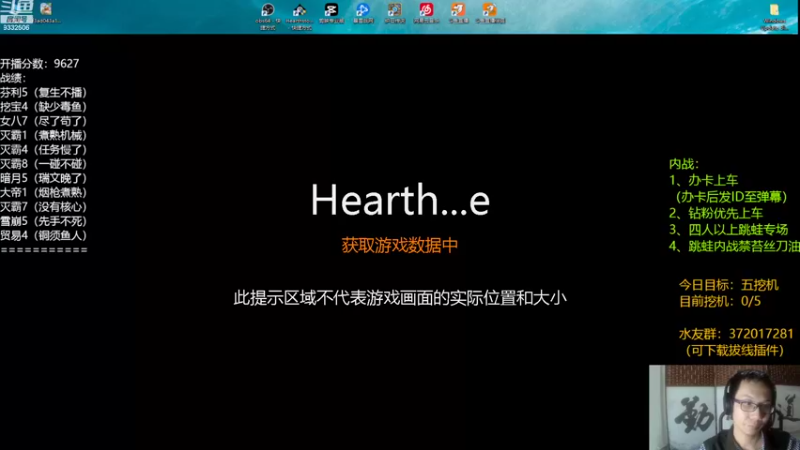This screenshot has height=450, width=800.
Task: Select the '雪崩5 (先手不死)' record row
Action: point(44,221)
